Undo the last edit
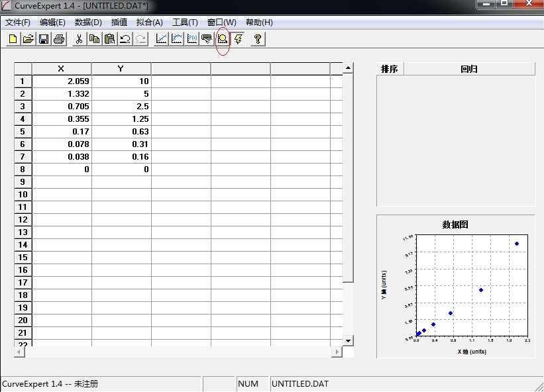544x392 pixels. click(125, 39)
